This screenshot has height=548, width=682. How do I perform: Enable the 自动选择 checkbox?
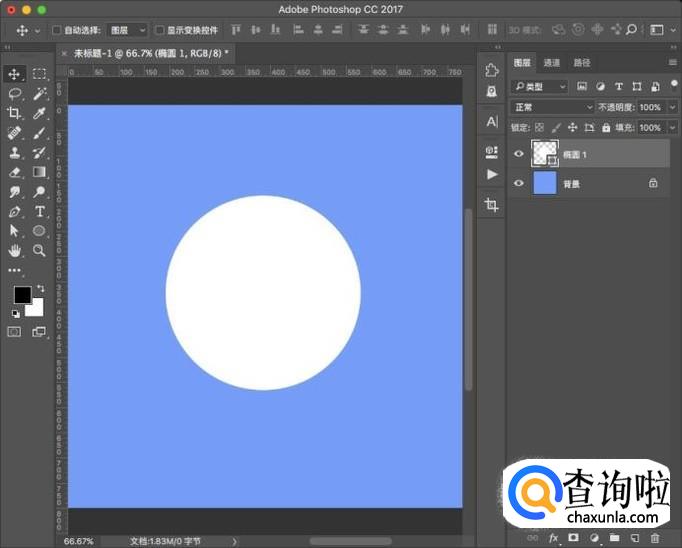click(x=56, y=31)
